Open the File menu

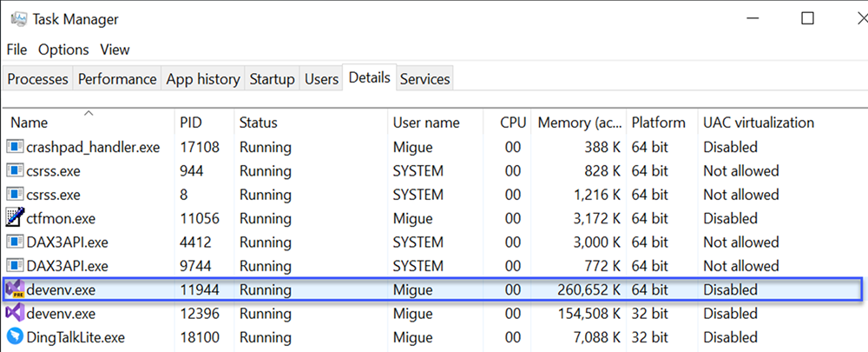pyautogui.click(x=16, y=50)
